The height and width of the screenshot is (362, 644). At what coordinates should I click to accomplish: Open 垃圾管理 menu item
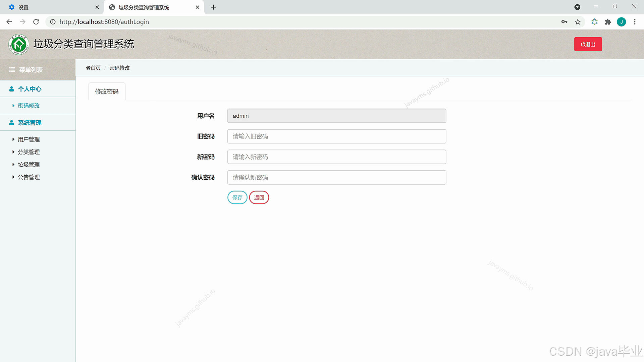click(x=29, y=165)
